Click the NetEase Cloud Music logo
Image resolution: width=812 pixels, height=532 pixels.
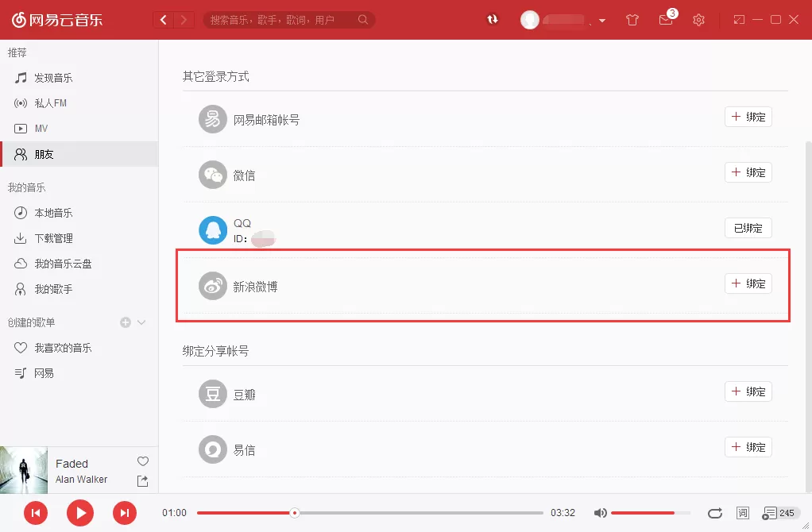click(57, 20)
